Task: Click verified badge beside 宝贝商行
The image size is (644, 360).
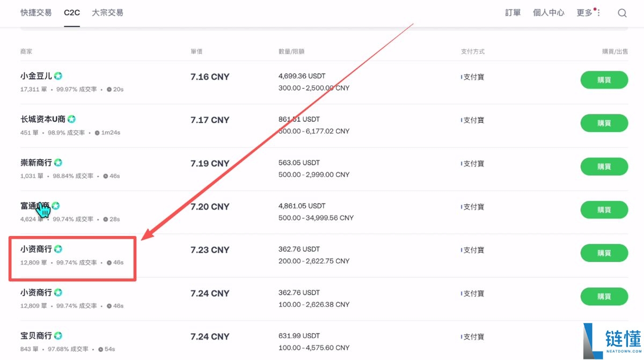Action: (x=58, y=336)
